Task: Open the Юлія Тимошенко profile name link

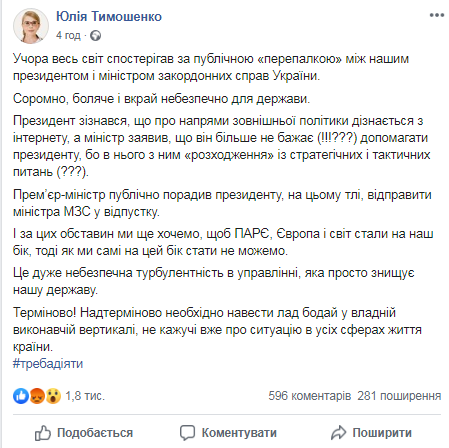Action: (x=109, y=16)
